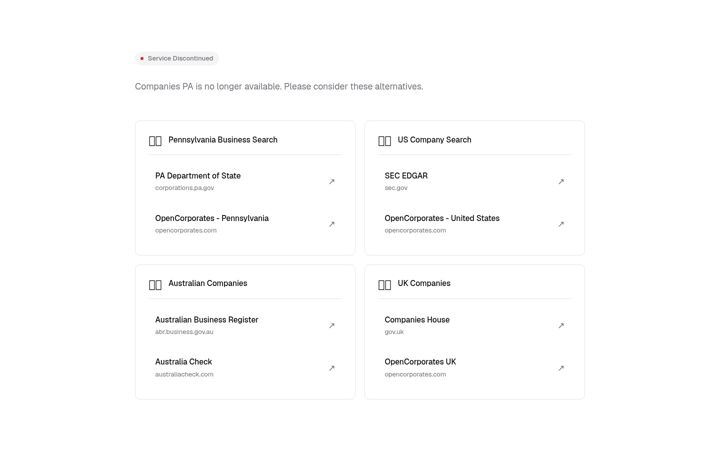Viewport: 720px width, 450px height.
Task: Click the sec.gov URL text
Action: [396, 188]
